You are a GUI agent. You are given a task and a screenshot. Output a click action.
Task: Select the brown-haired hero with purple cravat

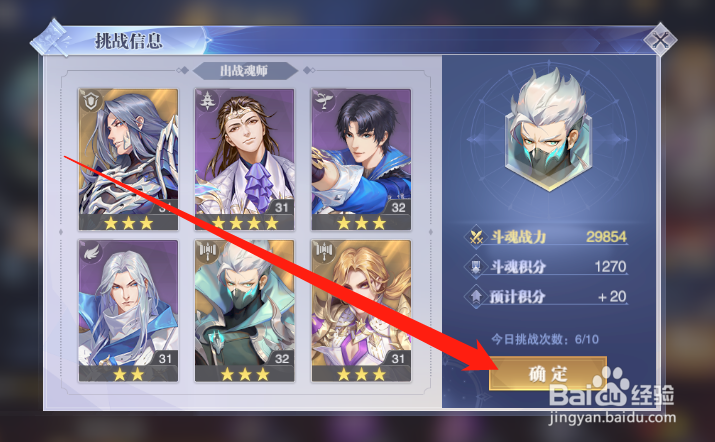click(x=245, y=160)
